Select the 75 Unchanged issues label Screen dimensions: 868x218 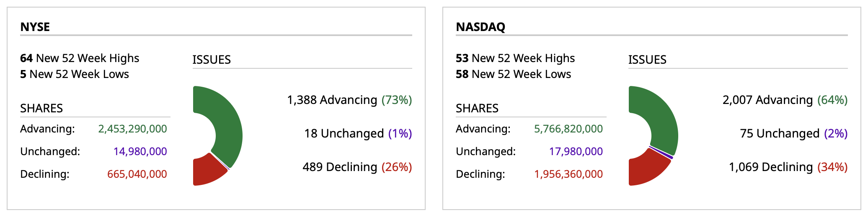click(793, 133)
